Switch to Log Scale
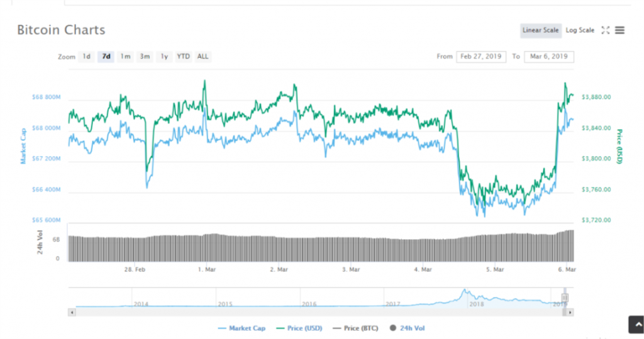The width and height of the screenshot is (644, 339). (x=580, y=30)
